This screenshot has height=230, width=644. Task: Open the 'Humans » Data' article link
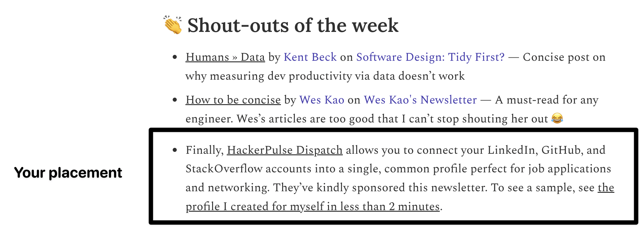(x=225, y=57)
